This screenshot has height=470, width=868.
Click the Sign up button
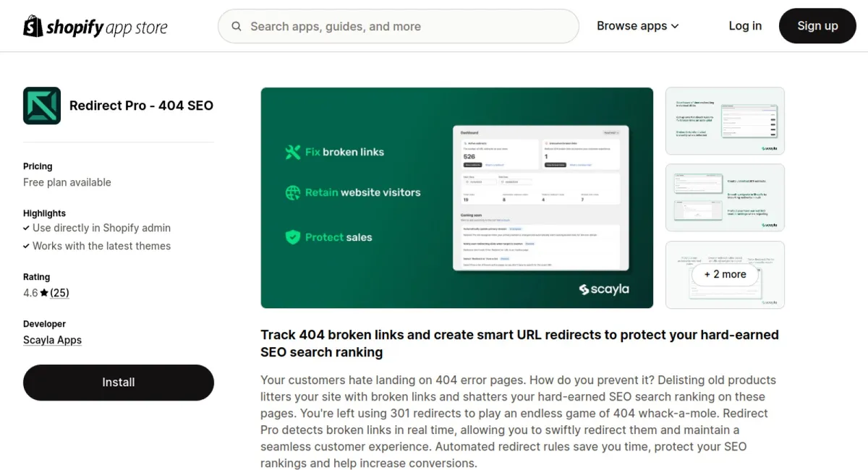817,26
